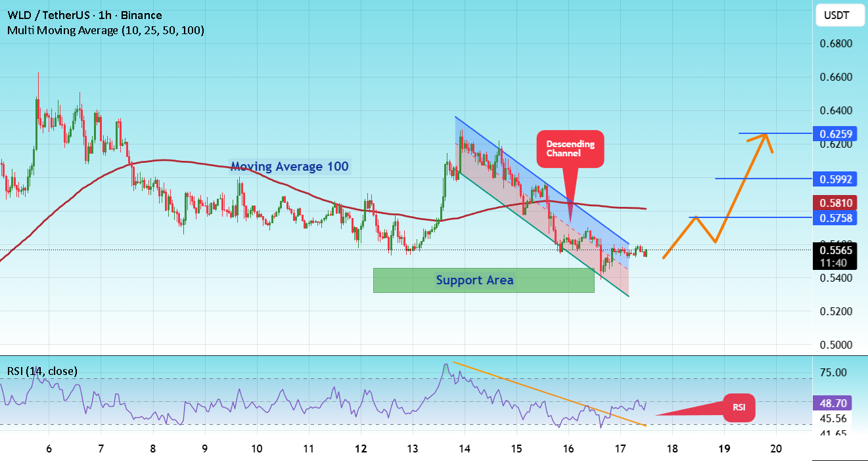Viewport: 868px width, 461px height.
Task: Click the red RSI callout label
Action: (x=739, y=408)
